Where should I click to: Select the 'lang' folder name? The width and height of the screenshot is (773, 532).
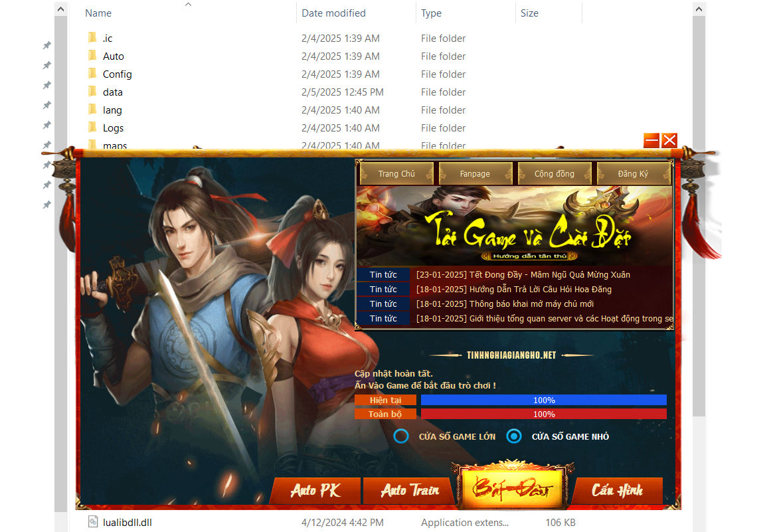pos(112,110)
